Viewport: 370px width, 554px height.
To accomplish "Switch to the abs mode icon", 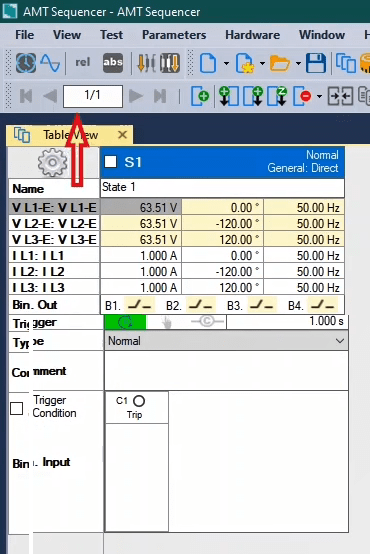I will (x=113, y=63).
